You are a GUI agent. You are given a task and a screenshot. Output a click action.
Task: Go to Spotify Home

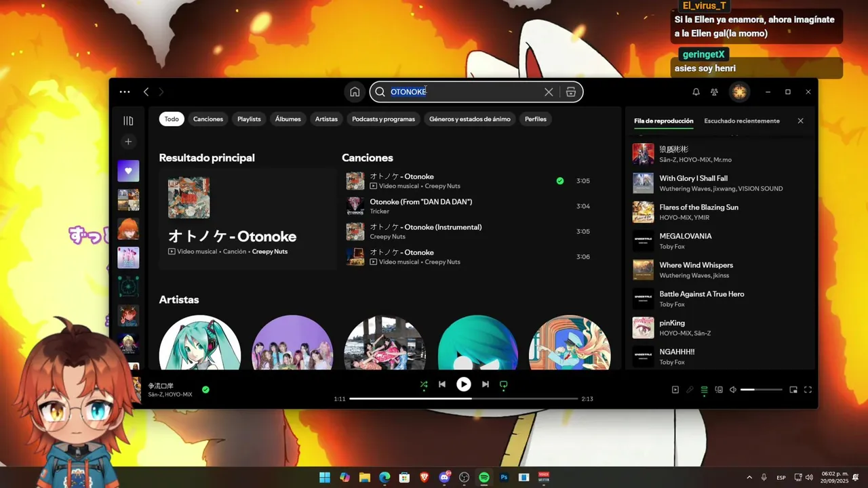point(355,92)
